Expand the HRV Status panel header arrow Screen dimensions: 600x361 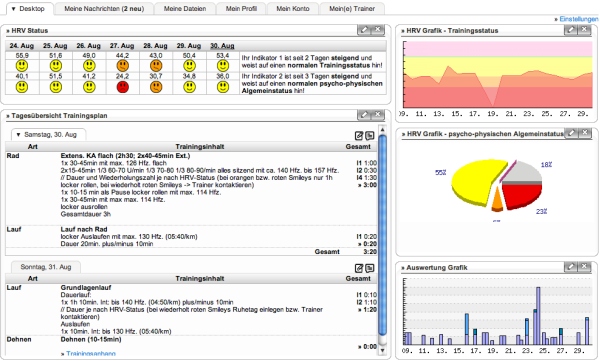8,31
